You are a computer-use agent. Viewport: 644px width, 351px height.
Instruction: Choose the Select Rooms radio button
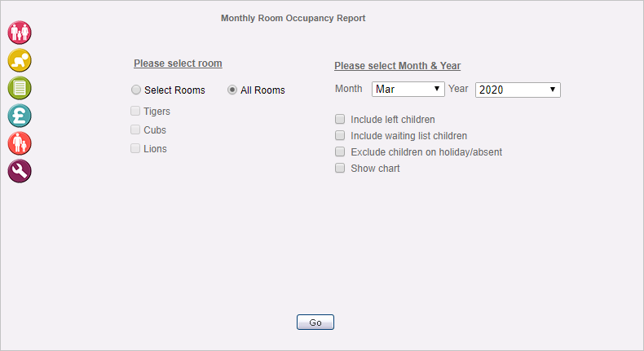point(136,90)
